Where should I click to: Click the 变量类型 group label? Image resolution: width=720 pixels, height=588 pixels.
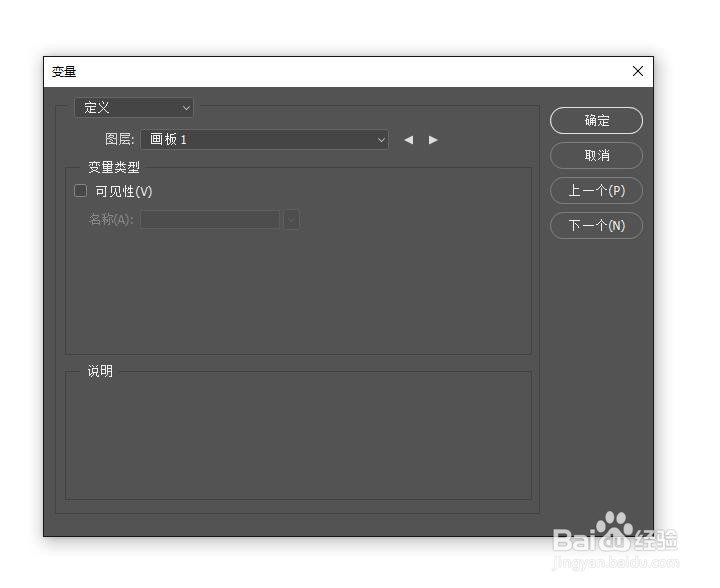[x=114, y=167]
